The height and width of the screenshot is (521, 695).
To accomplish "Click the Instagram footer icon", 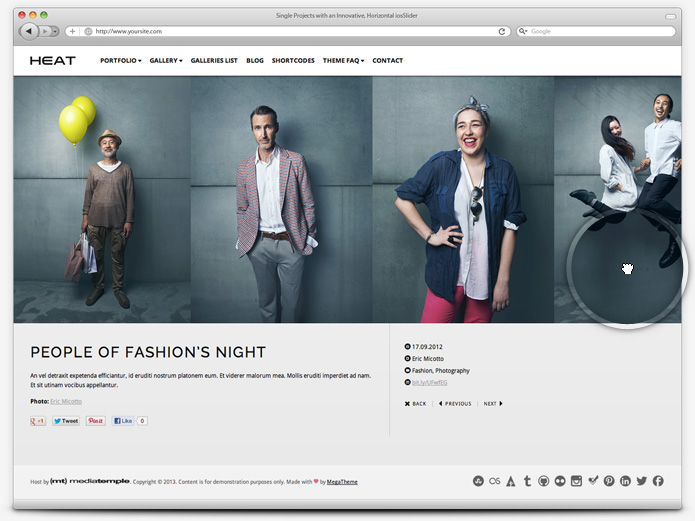I will coord(576,481).
